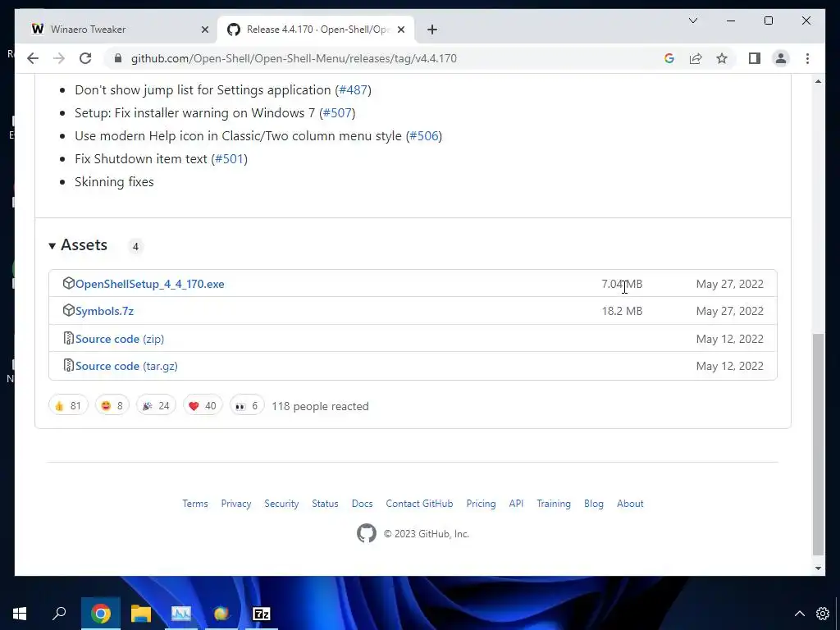The height and width of the screenshot is (630, 840).
Task: Toggle the laugh reaction with 8
Action: [x=112, y=406]
